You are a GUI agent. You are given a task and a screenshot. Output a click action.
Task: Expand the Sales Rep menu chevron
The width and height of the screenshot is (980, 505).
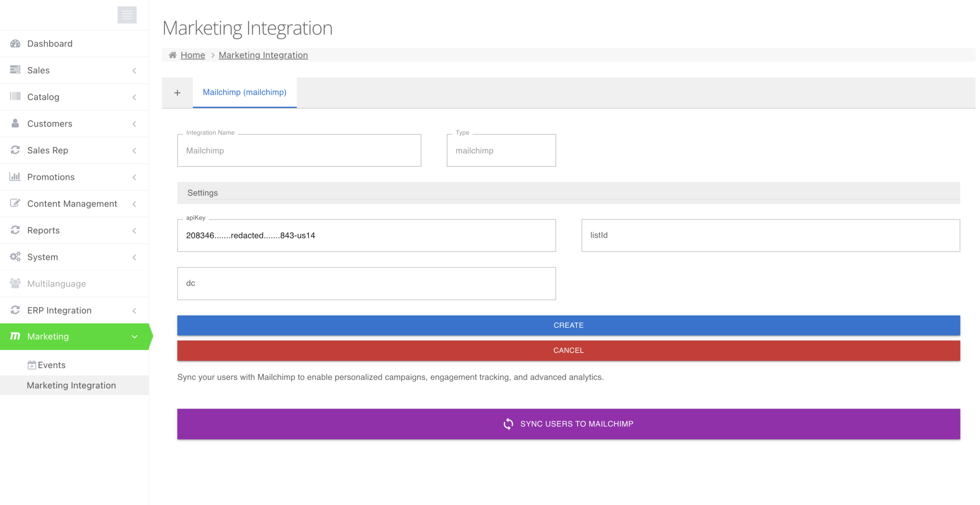tap(134, 151)
